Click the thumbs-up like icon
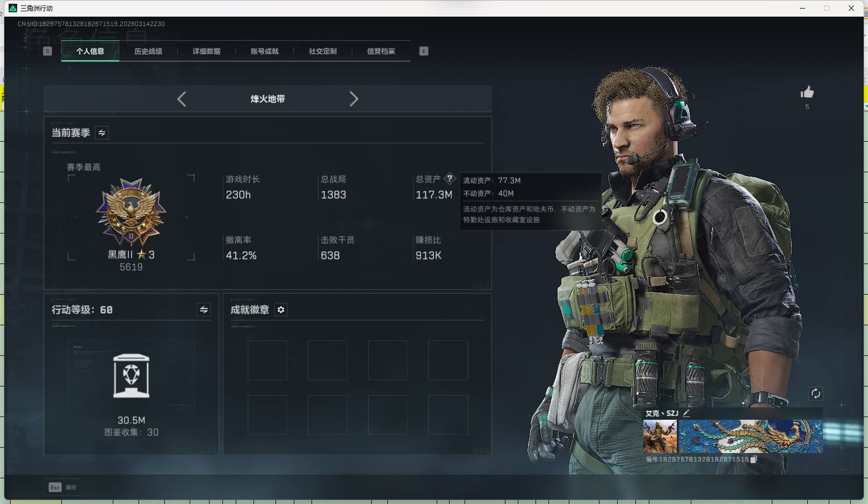The width and height of the screenshot is (868, 504). 807,92
